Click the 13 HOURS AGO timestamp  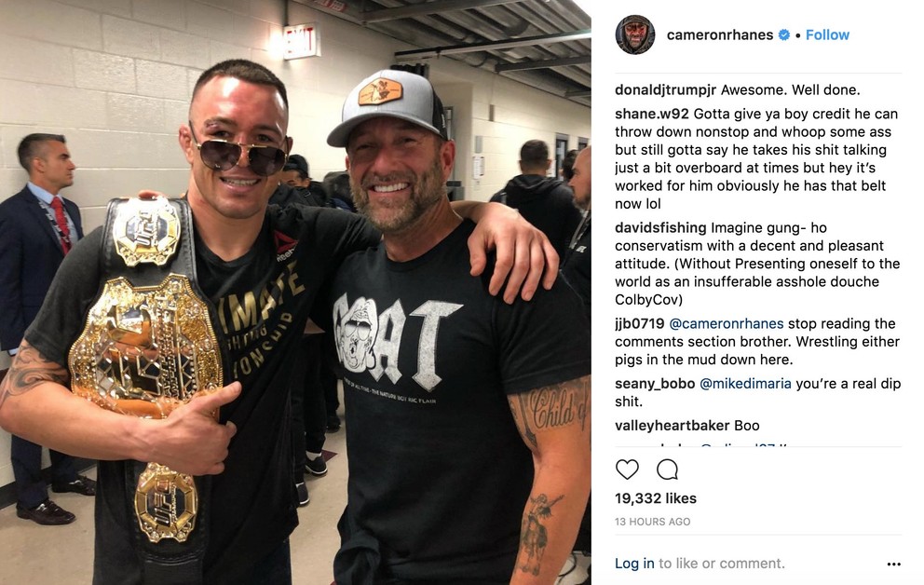tap(652, 522)
